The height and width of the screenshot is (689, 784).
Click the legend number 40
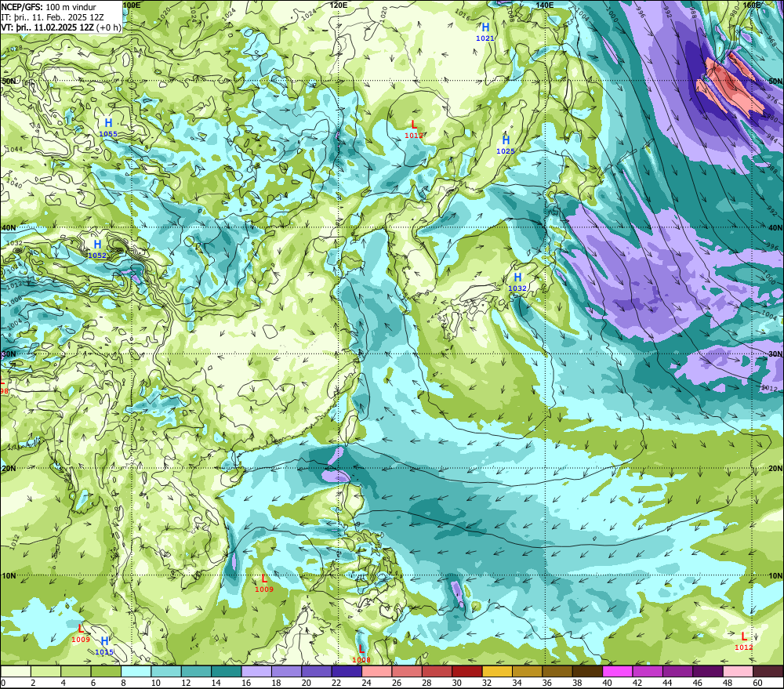tap(607, 683)
